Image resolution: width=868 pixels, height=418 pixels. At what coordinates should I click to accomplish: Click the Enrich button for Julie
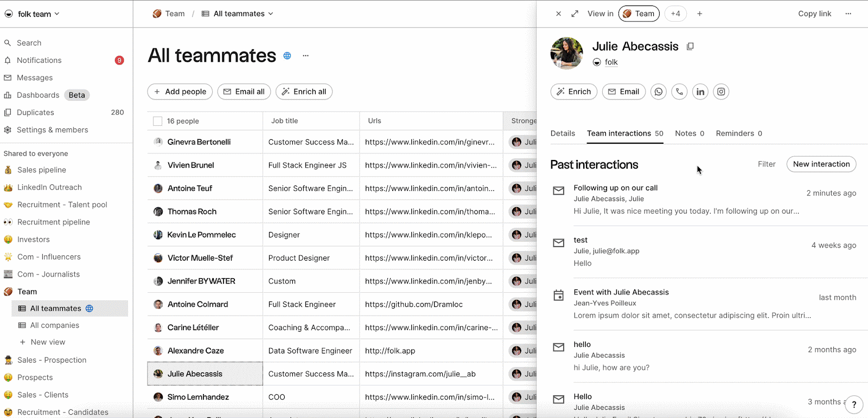click(x=574, y=92)
